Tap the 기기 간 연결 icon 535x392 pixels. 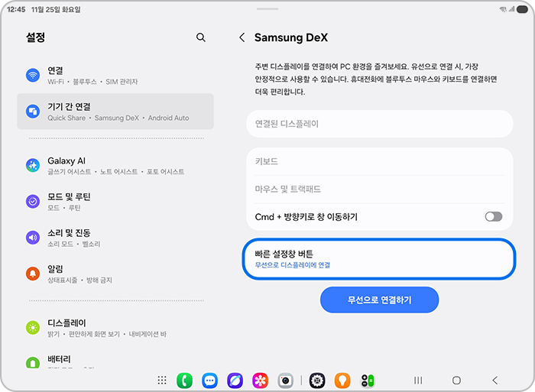coord(33,112)
